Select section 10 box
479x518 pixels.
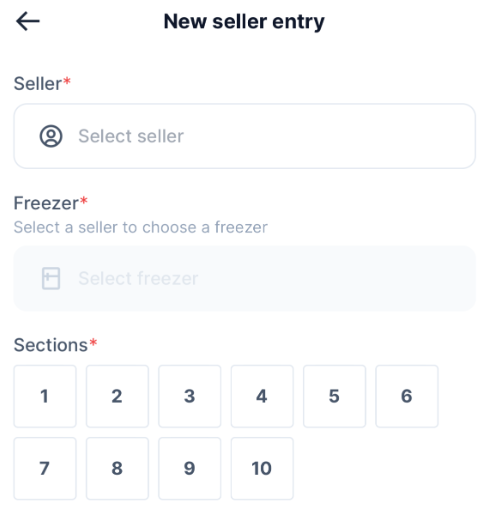pyautogui.click(x=262, y=469)
